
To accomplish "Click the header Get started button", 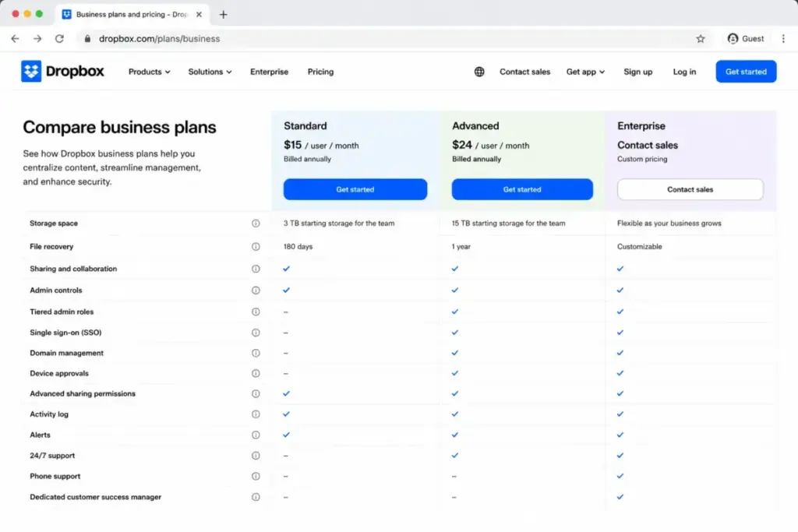I will coord(746,72).
